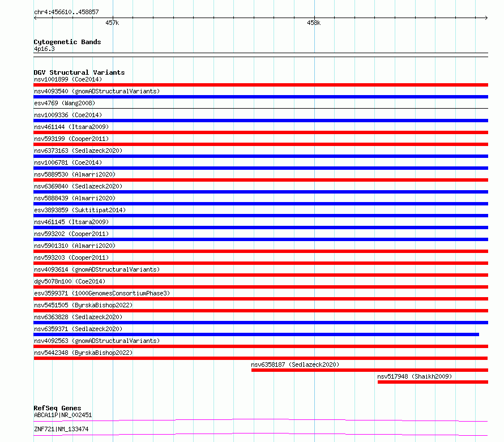The height and width of the screenshot is (442, 504).
Task: Click the nsv461145 (Itsara2009) label
Action: coord(71,222)
